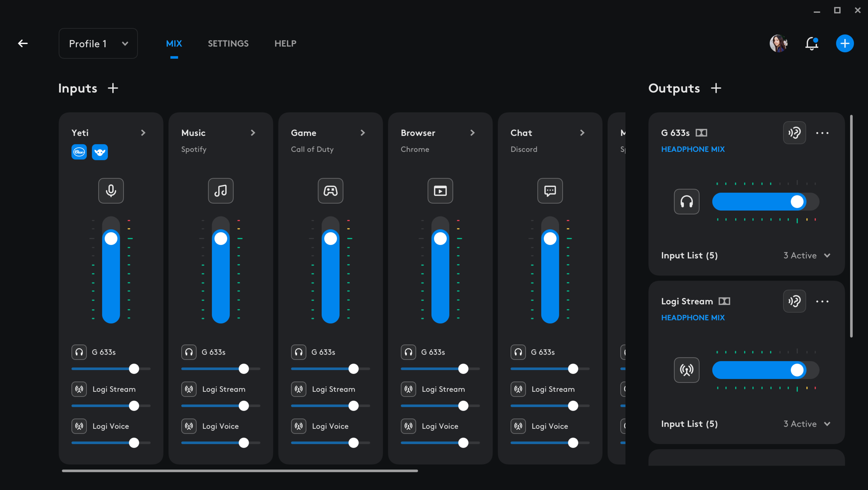868x490 pixels.
Task: Expand the G 633s Input List
Action: (827, 255)
